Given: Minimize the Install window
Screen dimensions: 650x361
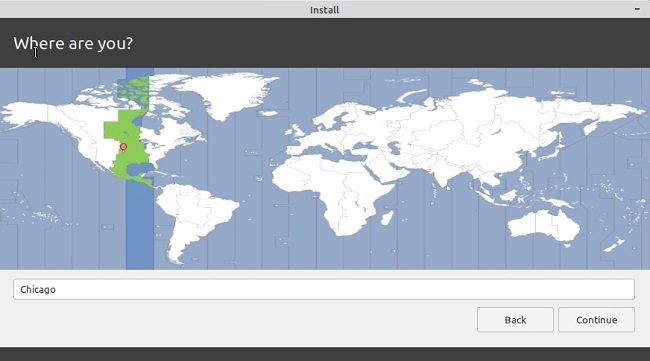Looking at the screenshot, I should click(637, 9).
